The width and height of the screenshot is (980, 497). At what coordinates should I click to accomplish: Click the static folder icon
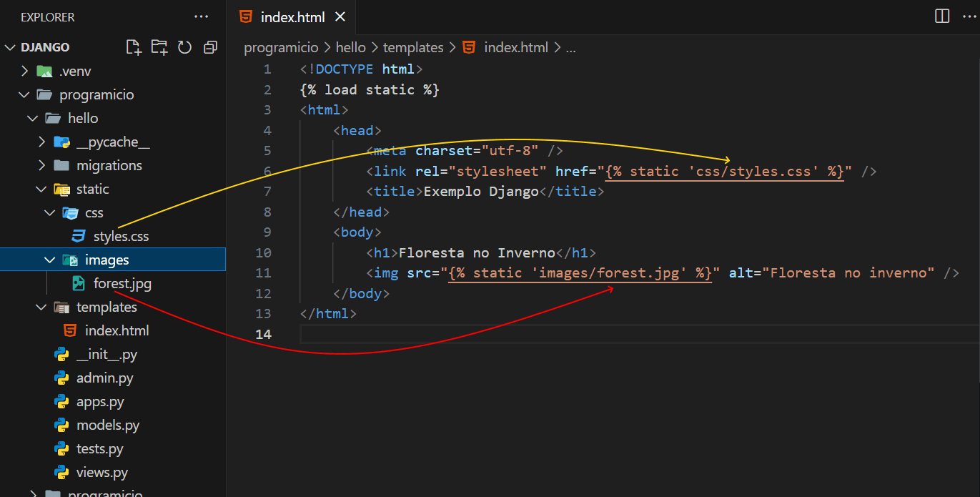[x=61, y=189]
